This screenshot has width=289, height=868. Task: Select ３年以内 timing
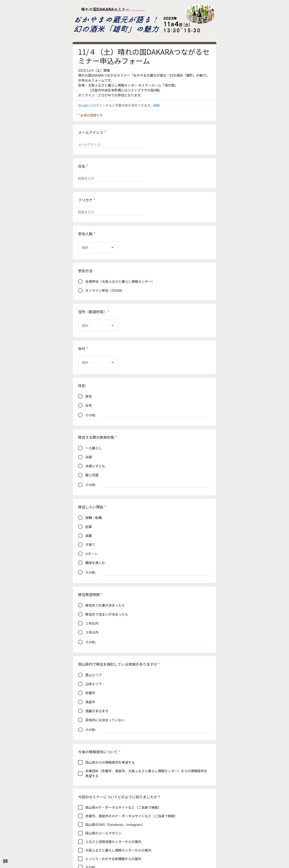pyautogui.click(x=80, y=633)
